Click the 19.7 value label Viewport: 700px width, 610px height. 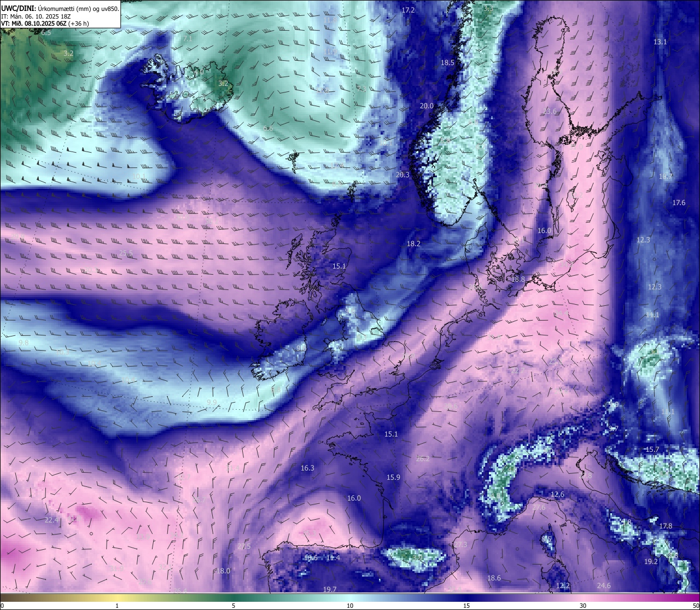point(330,590)
